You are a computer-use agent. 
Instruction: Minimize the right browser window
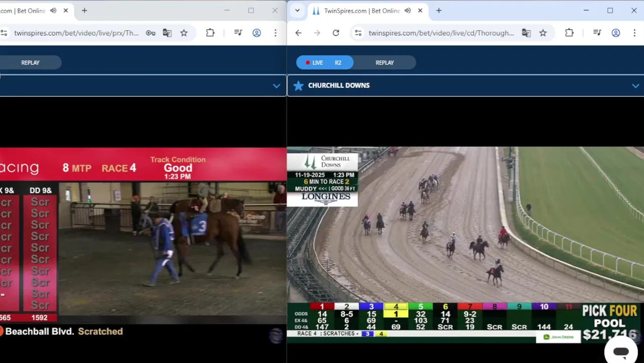(x=586, y=11)
